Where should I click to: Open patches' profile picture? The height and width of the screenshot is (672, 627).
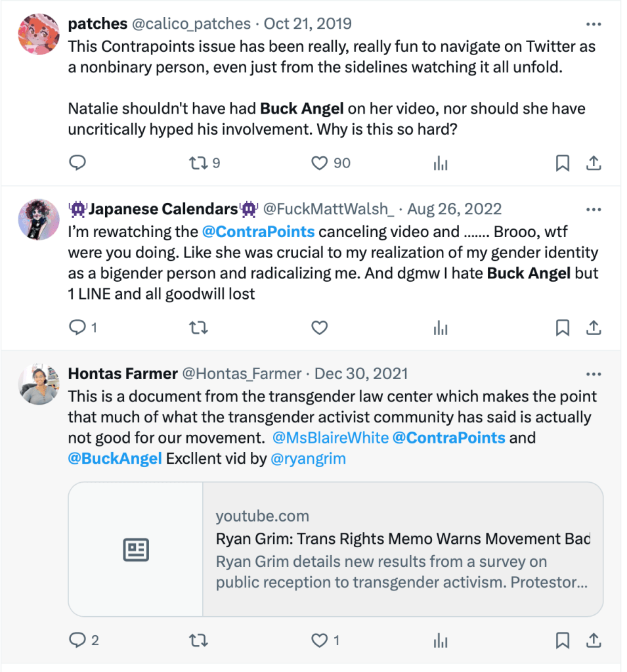pyautogui.click(x=39, y=34)
